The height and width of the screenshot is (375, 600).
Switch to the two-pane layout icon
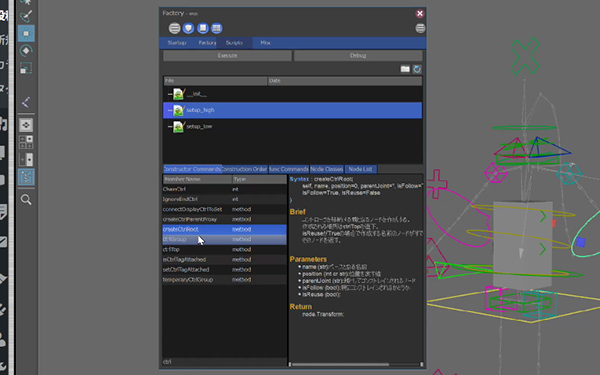(26, 159)
